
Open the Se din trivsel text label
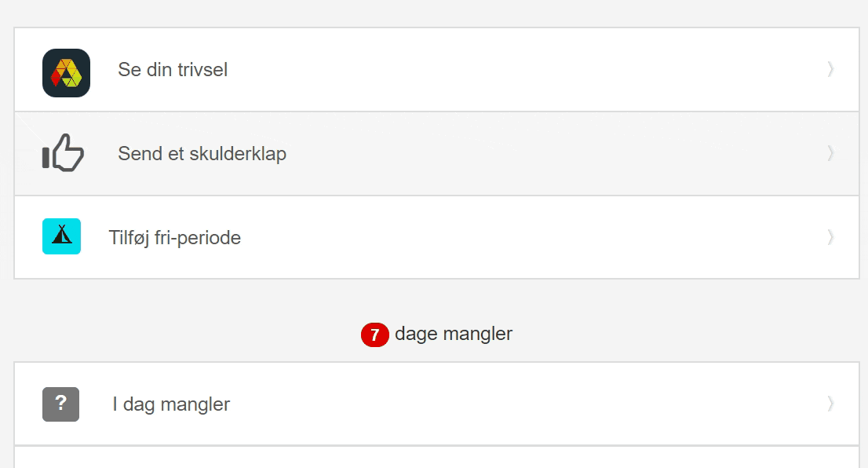point(173,70)
